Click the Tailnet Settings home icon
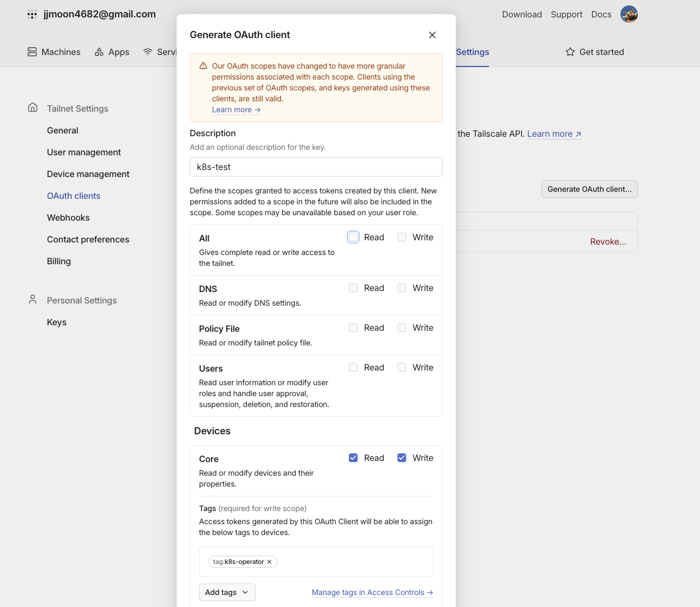 click(33, 107)
